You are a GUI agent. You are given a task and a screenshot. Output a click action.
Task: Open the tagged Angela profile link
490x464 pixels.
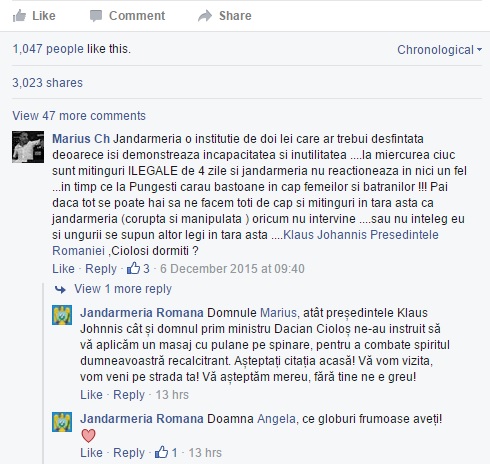276,419
